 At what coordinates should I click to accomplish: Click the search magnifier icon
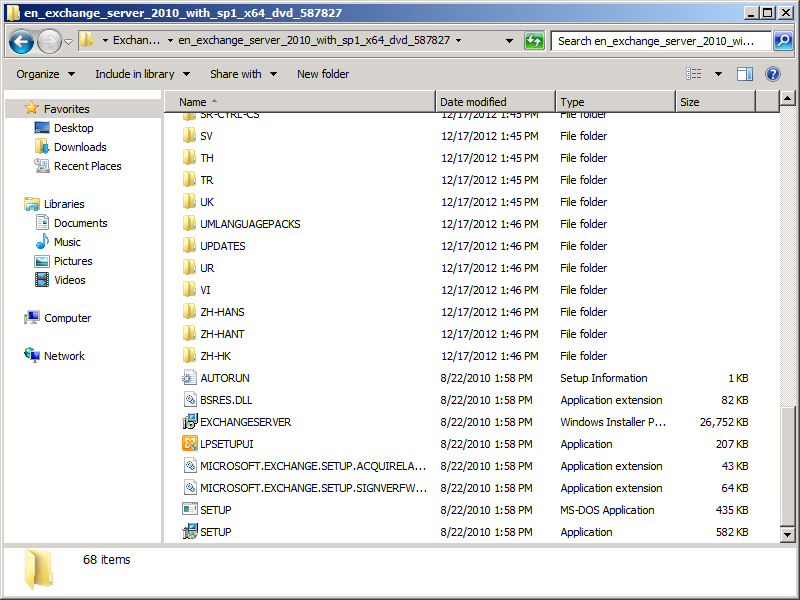pos(783,41)
